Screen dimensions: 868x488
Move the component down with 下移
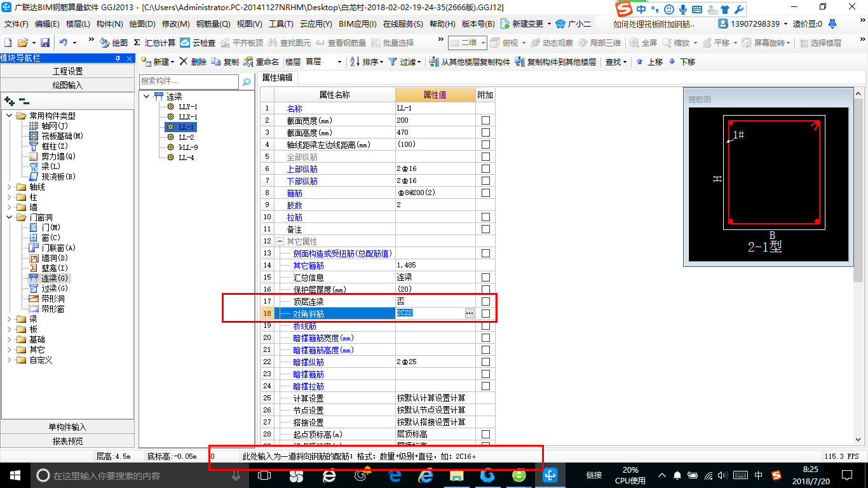click(x=681, y=62)
